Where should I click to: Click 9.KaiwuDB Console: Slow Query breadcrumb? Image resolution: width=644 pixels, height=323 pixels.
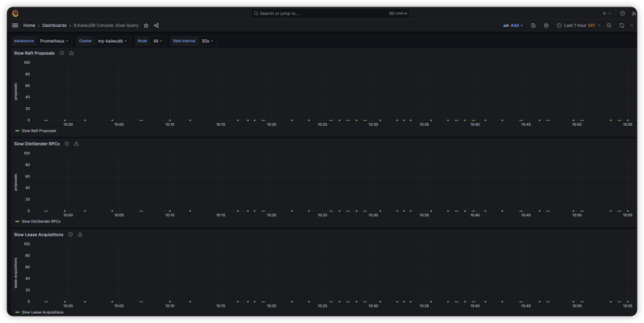click(106, 26)
